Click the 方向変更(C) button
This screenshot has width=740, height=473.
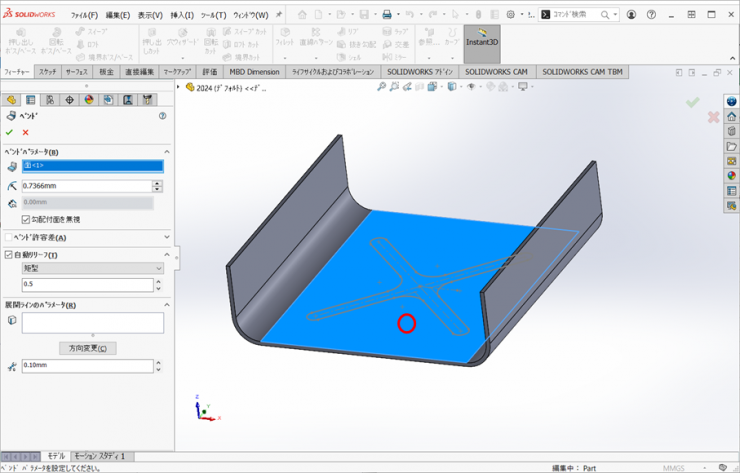(88, 348)
